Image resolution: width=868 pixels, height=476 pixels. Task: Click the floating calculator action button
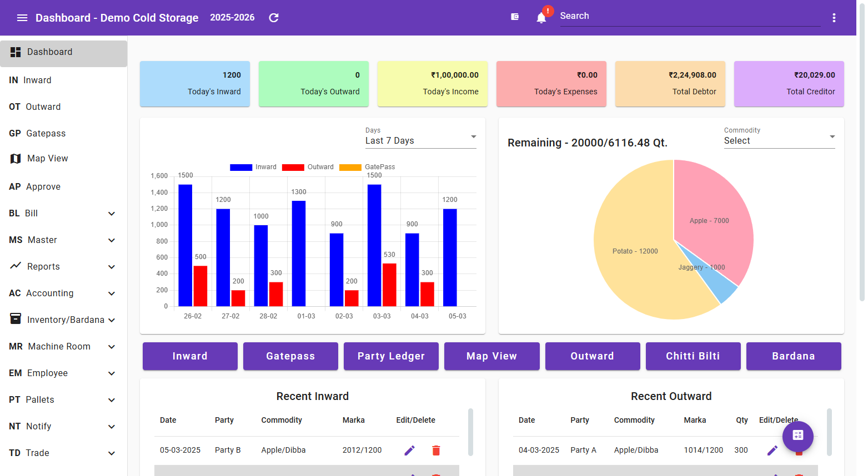tap(797, 437)
